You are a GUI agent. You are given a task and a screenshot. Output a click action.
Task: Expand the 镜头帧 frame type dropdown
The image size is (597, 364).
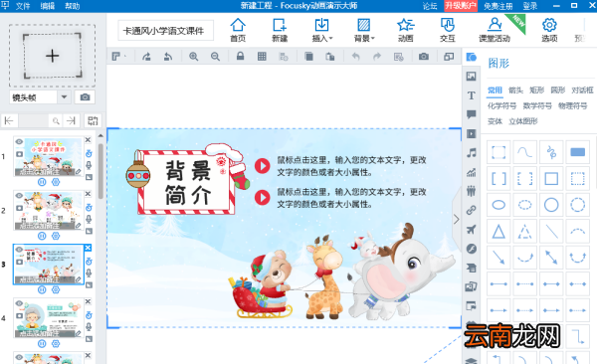[64, 97]
